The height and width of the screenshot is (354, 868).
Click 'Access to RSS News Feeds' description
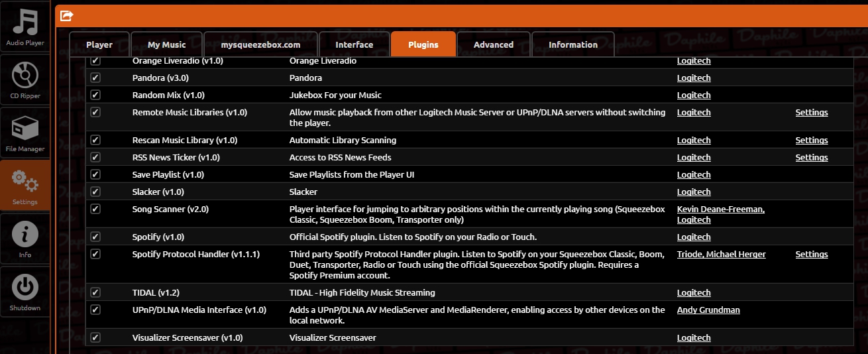pyautogui.click(x=340, y=157)
